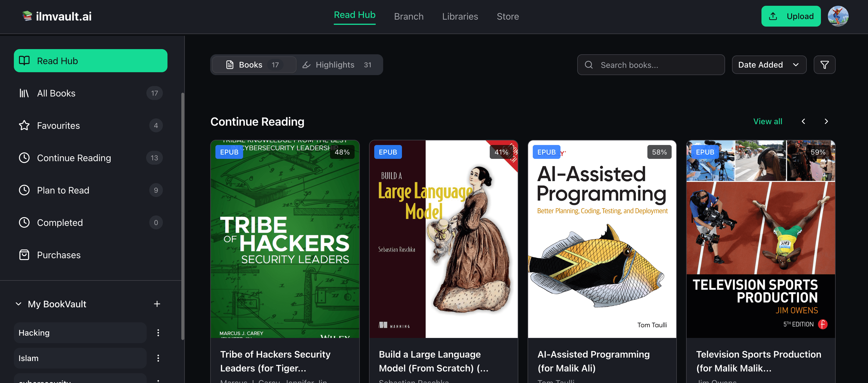Click the library shelves icon beside All Books
Image resolution: width=868 pixels, height=383 pixels.
(24, 93)
